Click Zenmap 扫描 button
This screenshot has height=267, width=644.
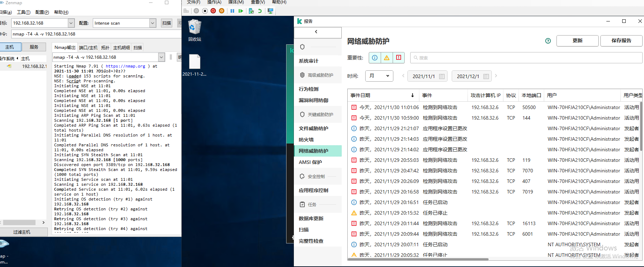(167, 23)
